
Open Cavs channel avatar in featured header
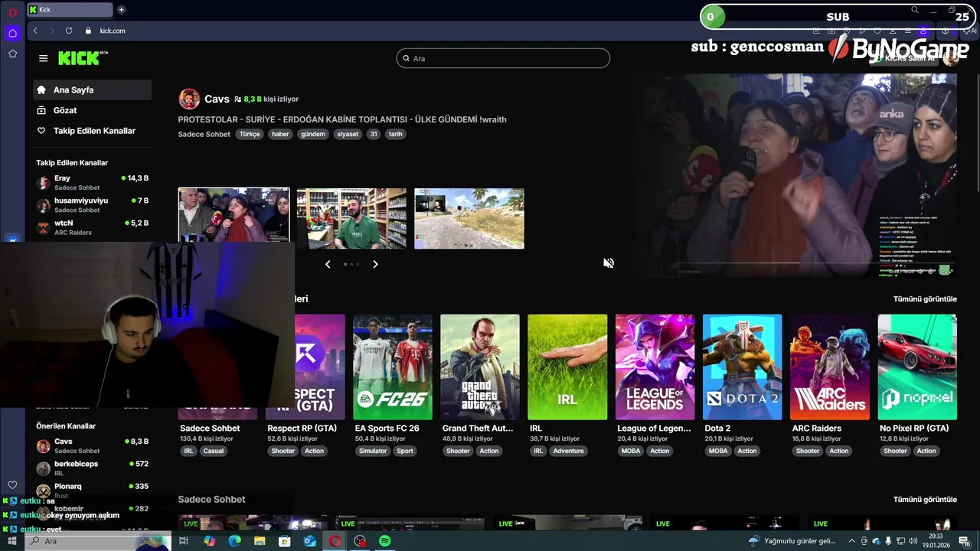189,99
